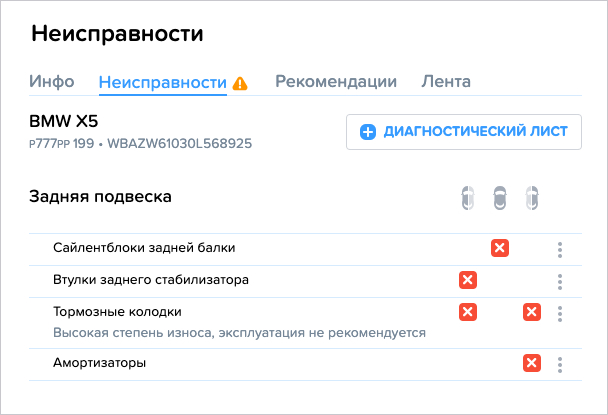The width and height of the screenshot is (608, 415).
Task: Open the Лента tab
Action: 446,81
